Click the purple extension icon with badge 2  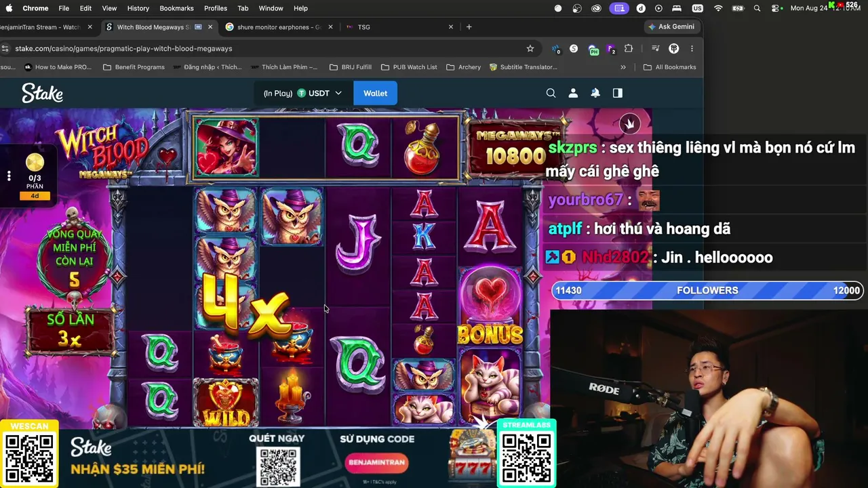(x=611, y=49)
